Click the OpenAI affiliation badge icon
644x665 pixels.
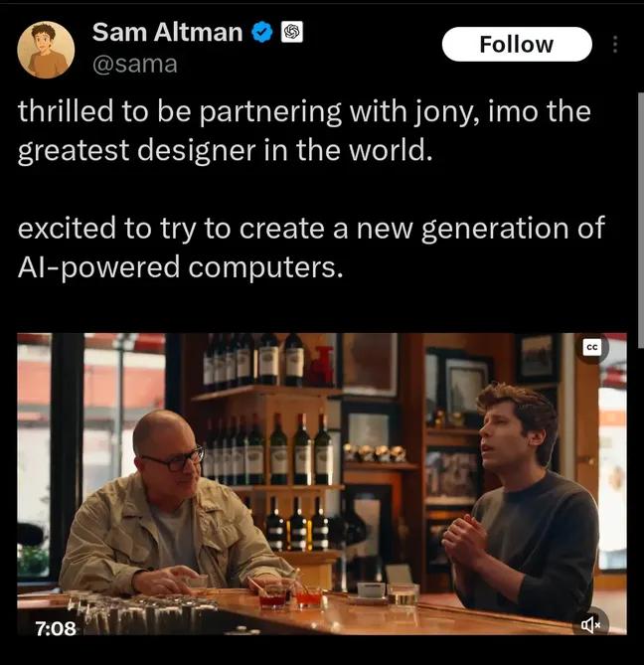(x=292, y=32)
